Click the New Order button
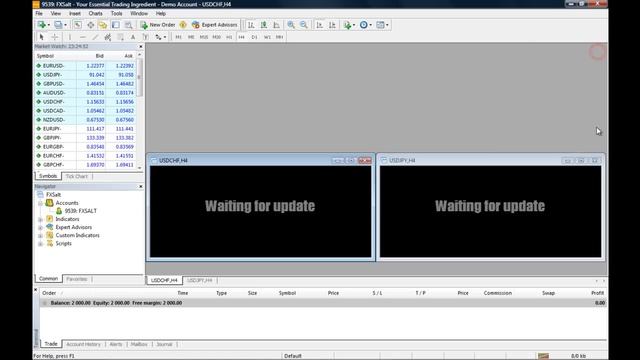Viewport: 640px width, 360px height. (x=158, y=25)
